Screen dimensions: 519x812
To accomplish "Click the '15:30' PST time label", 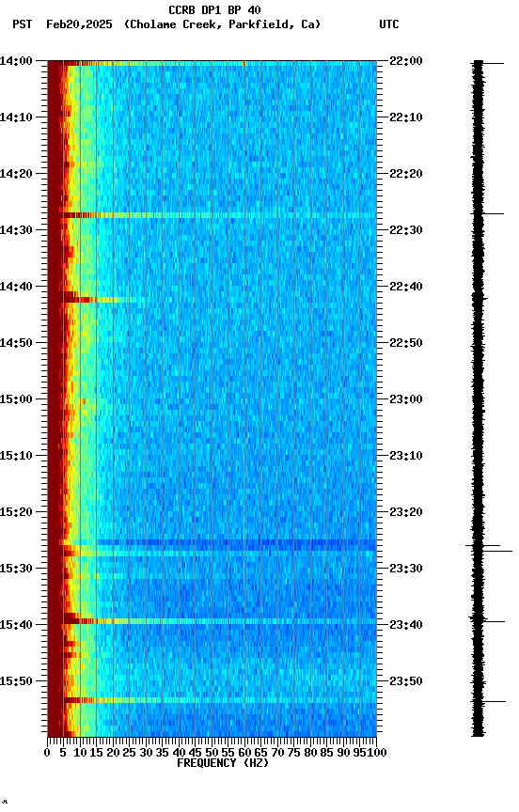I will (x=16, y=570).
